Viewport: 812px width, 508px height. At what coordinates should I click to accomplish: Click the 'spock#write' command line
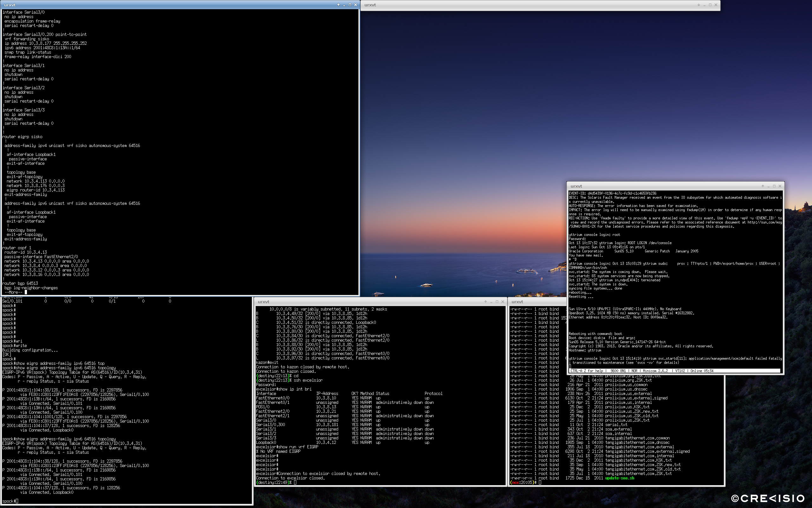14,345
